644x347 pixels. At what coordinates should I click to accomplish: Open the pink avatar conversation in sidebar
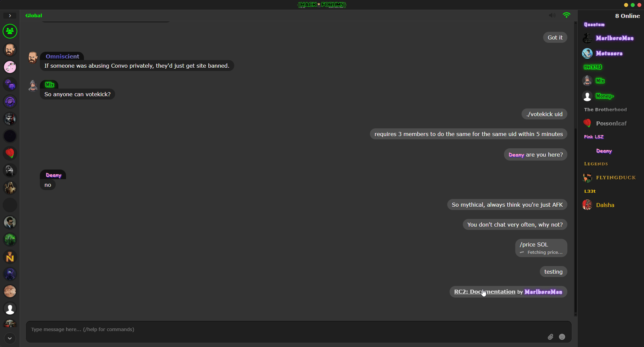click(10, 67)
